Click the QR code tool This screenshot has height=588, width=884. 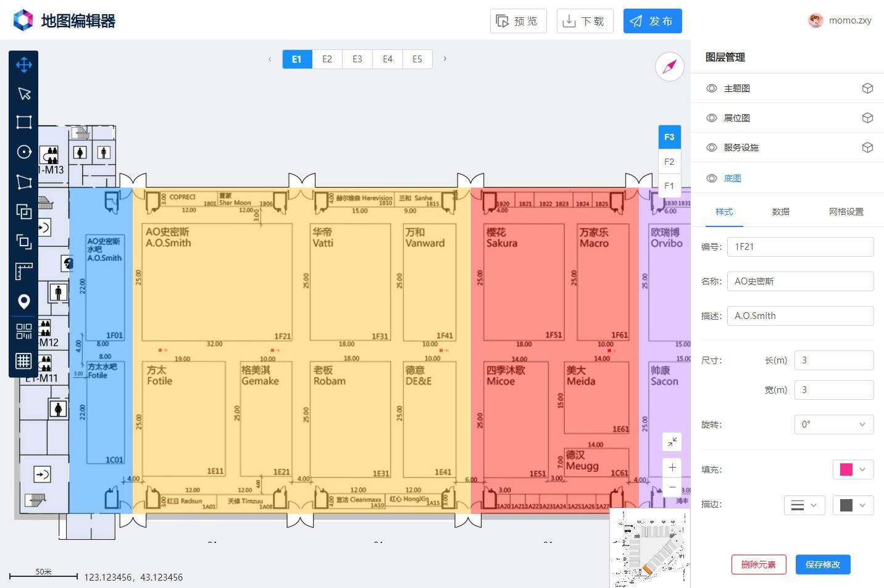point(24,331)
